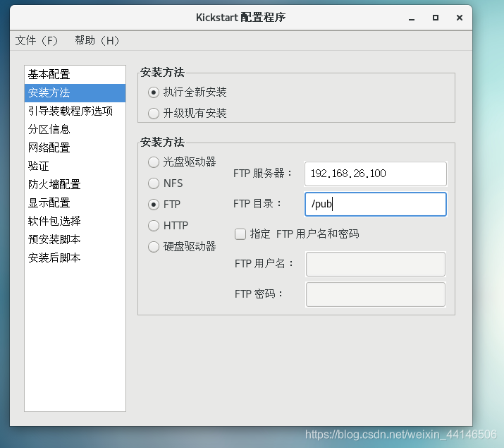Viewport: 504px width, 448px height.
Task: Close the Kickstart 配置程序 window
Action: tap(460, 18)
